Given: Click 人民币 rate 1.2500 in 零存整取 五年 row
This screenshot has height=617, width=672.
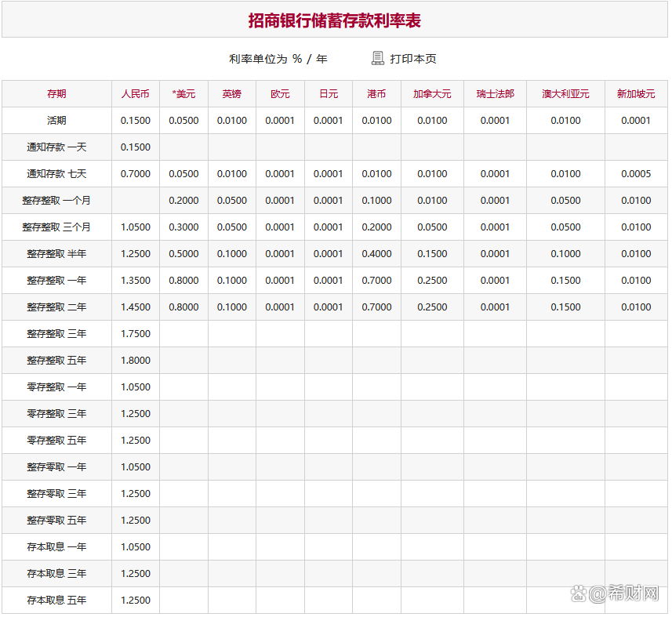Looking at the screenshot, I should pyautogui.click(x=136, y=440).
